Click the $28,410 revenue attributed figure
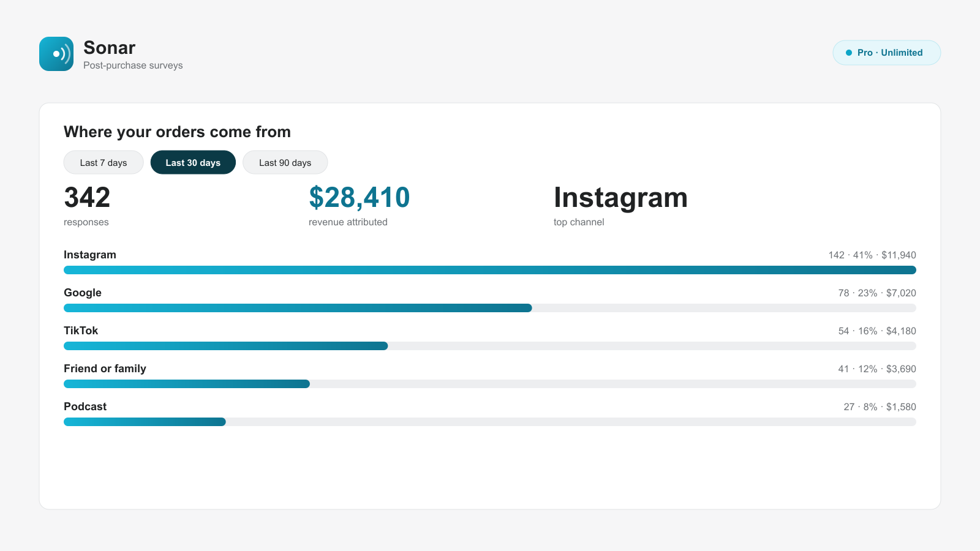 (x=359, y=198)
